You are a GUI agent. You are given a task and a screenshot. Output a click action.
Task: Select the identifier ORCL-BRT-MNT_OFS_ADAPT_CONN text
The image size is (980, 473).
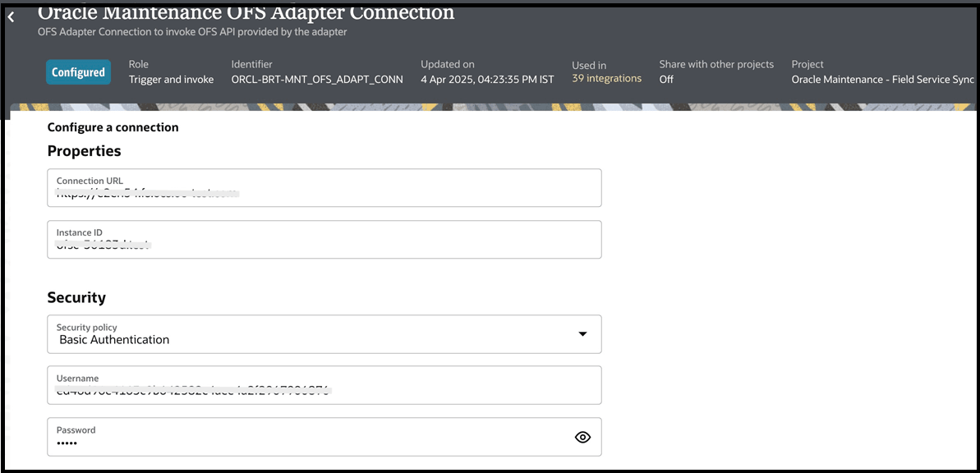(x=317, y=80)
